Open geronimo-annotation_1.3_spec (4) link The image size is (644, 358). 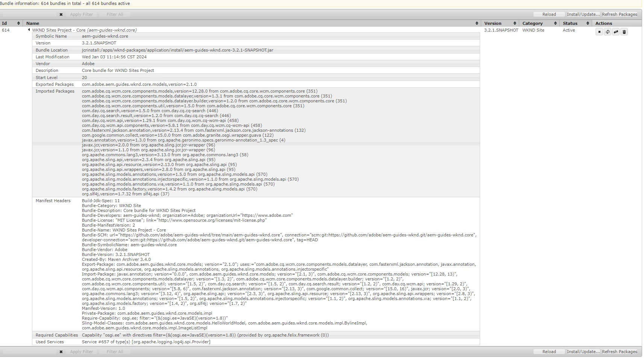pos(221,140)
